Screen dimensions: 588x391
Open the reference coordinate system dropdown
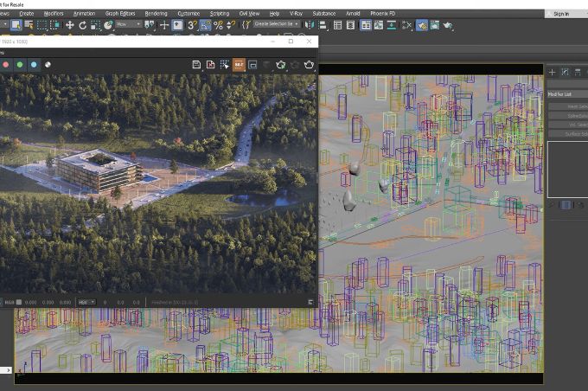[128, 24]
